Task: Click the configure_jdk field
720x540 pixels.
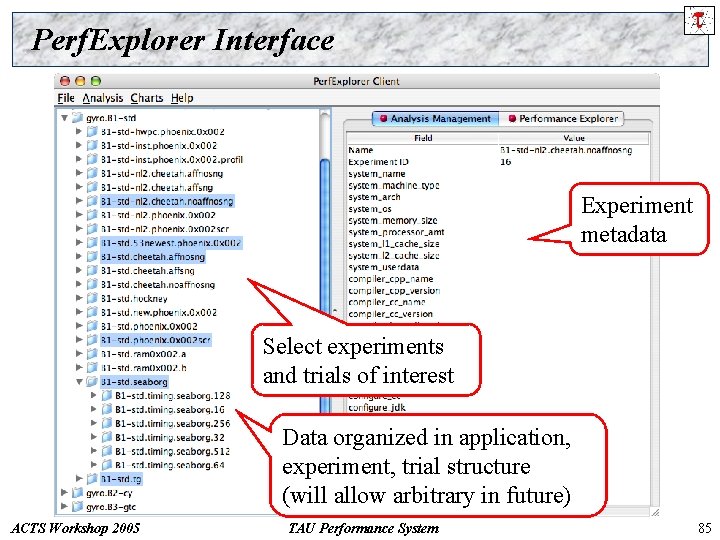Action: [x=377, y=407]
